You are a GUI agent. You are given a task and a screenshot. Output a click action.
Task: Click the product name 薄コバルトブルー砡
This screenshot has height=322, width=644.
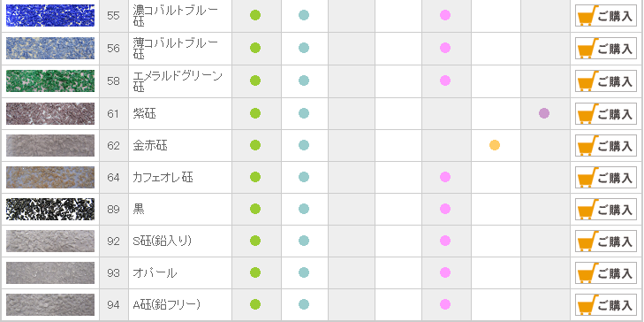click(x=176, y=49)
